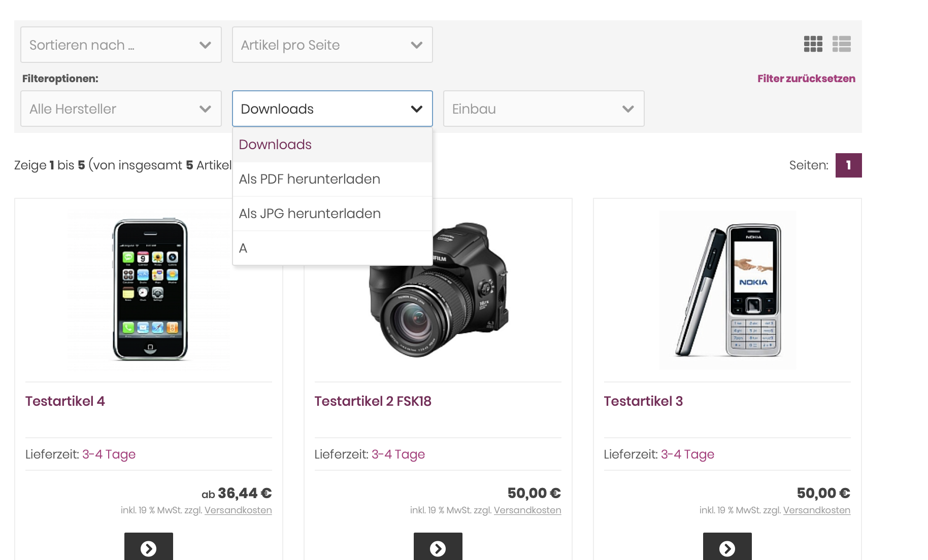Open the Alle Hersteller filter
This screenshot has height=560, width=928.
click(121, 109)
